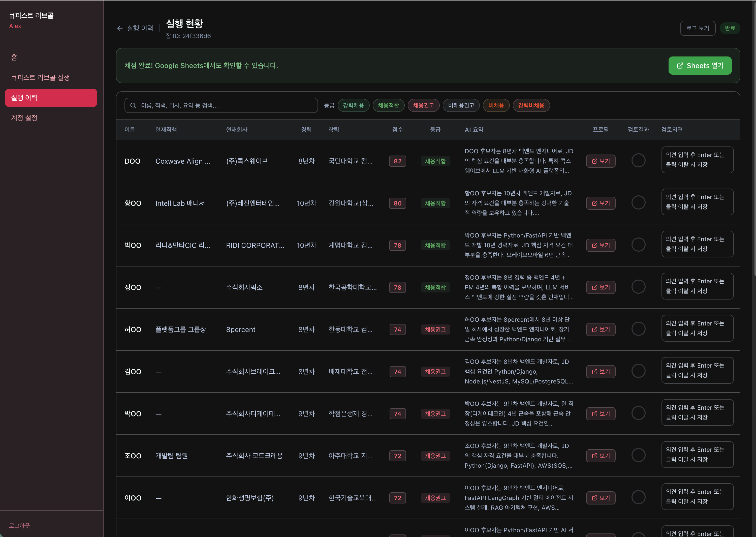756x537 pixels.
Task: Filter by 비채용권고 grade chip
Action: tap(461, 105)
